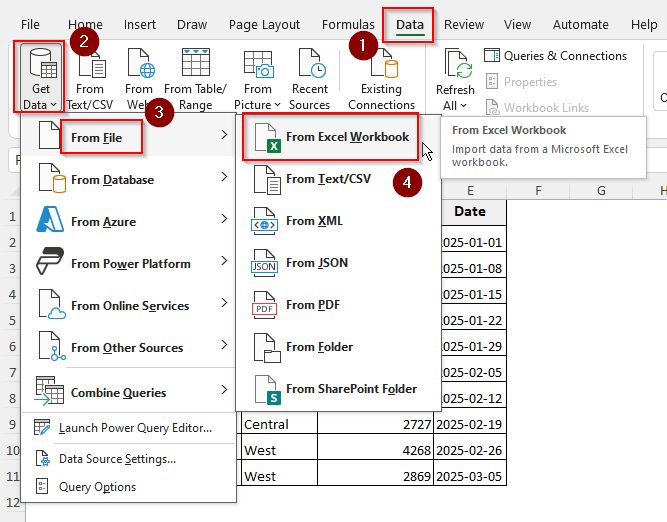Viewport: 667px width, 522px height.
Task: Click the Combine Queries table icon
Action: click(49, 390)
